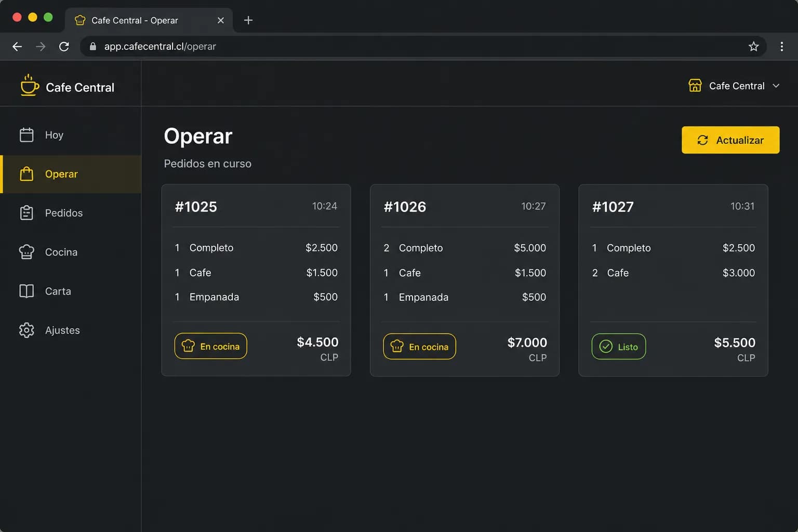Open the Cocina sidebar label

coord(61,252)
